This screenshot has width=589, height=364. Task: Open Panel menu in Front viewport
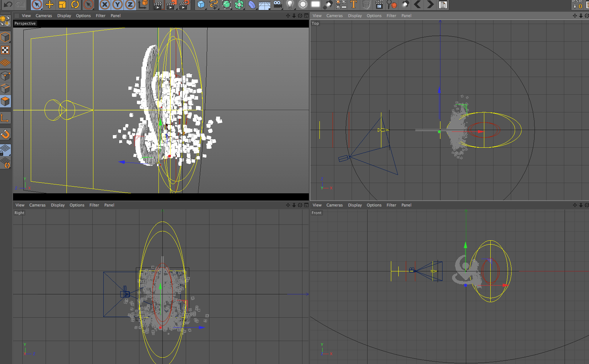pos(406,205)
